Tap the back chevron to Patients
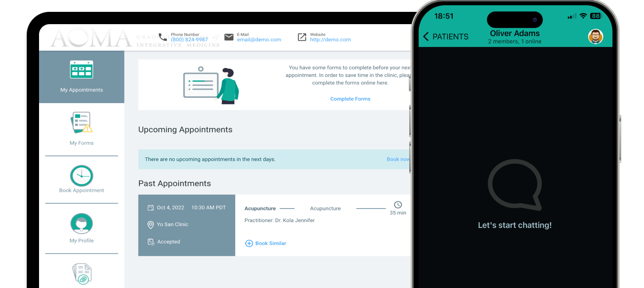644x288 pixels. tap(426, 37)
